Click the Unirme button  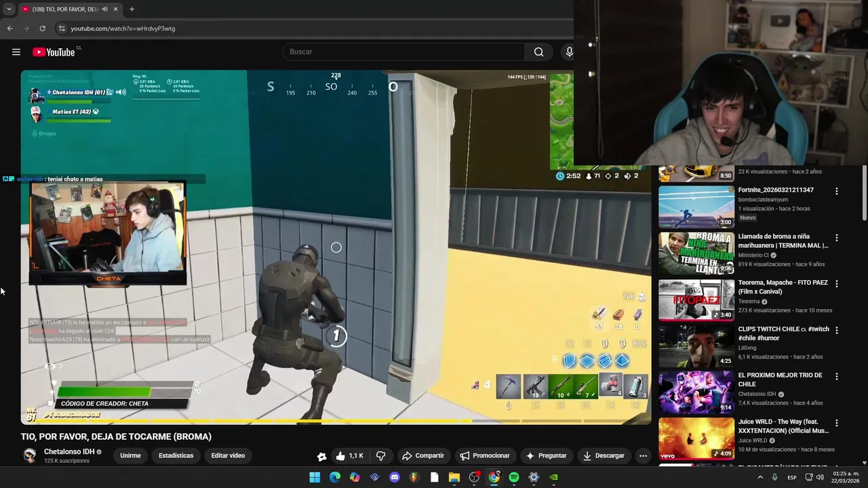click(130, 455)
